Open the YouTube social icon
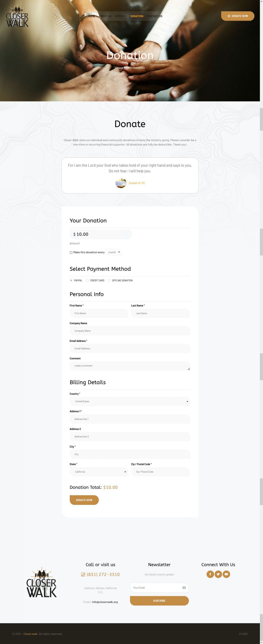The image size is (263, 644). click(x=226, y=574)
